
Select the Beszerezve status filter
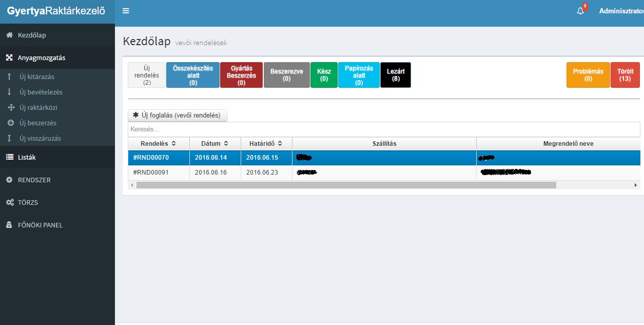tap(287, 75)
